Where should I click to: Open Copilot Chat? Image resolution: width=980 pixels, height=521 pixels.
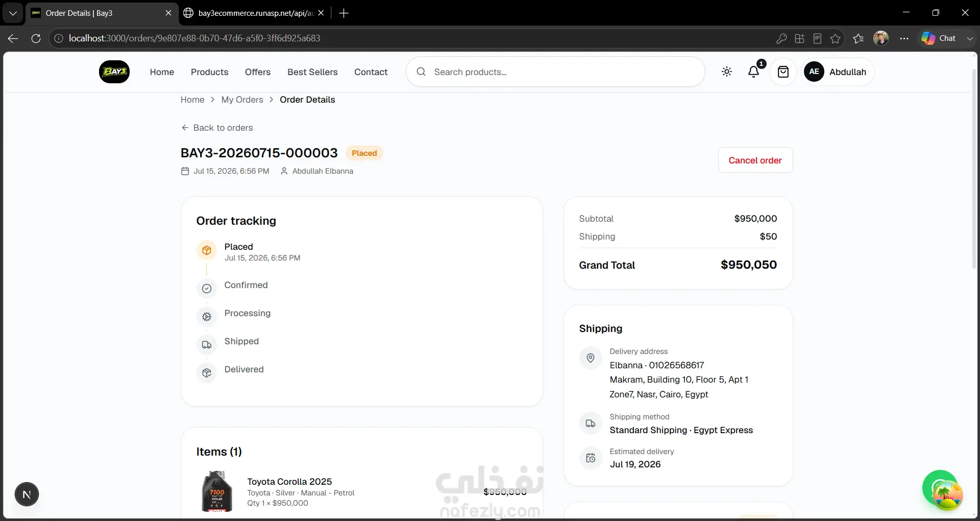pyautogui.click(x=939, y=38)
